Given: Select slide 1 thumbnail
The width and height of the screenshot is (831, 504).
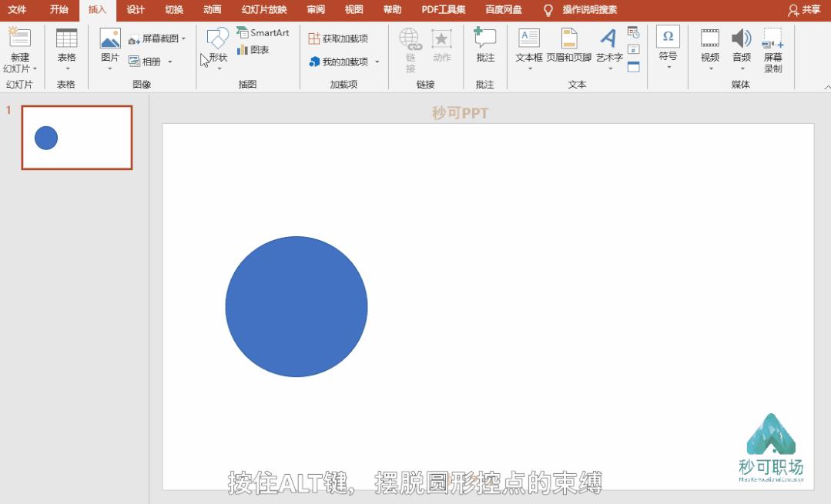Looking at the screenshot, I should 76,139.
